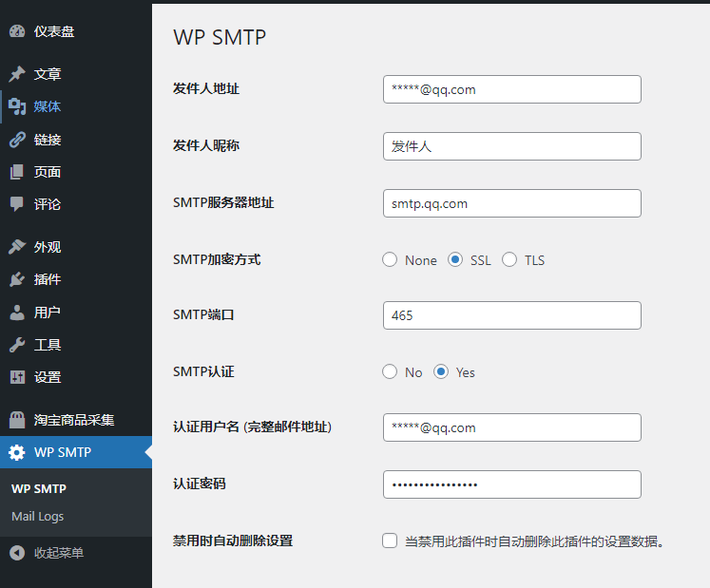Image resolution: width=710 pixels, height=588 pixels.
Task: Click the Plugins plug icon
Action: (17, 279)
